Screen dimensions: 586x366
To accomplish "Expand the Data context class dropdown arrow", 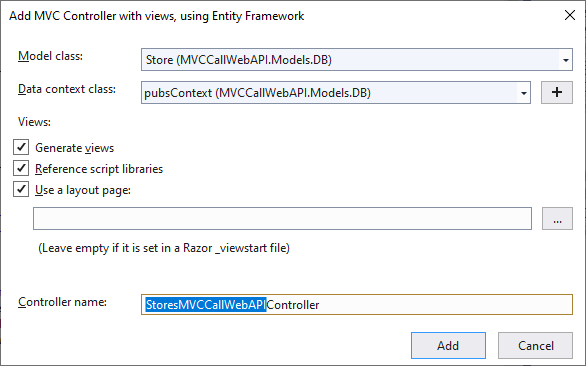I will tap(524, 93).
